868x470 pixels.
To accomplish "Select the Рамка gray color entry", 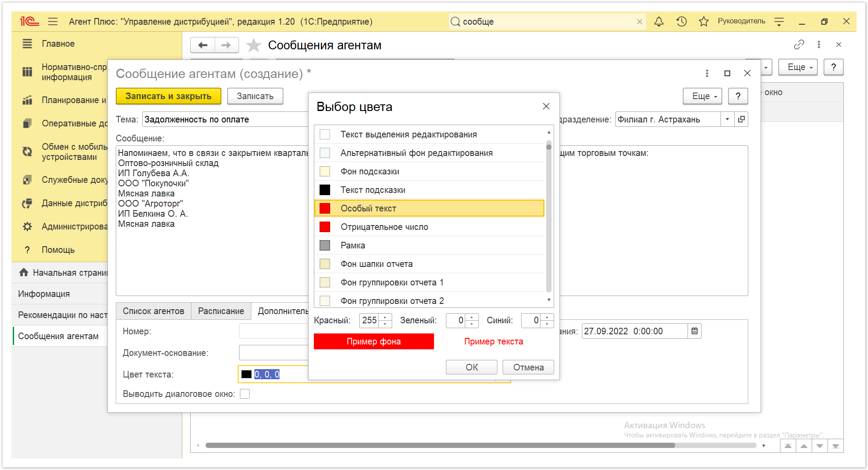I will pyautogui.click(x=429, y=245).
